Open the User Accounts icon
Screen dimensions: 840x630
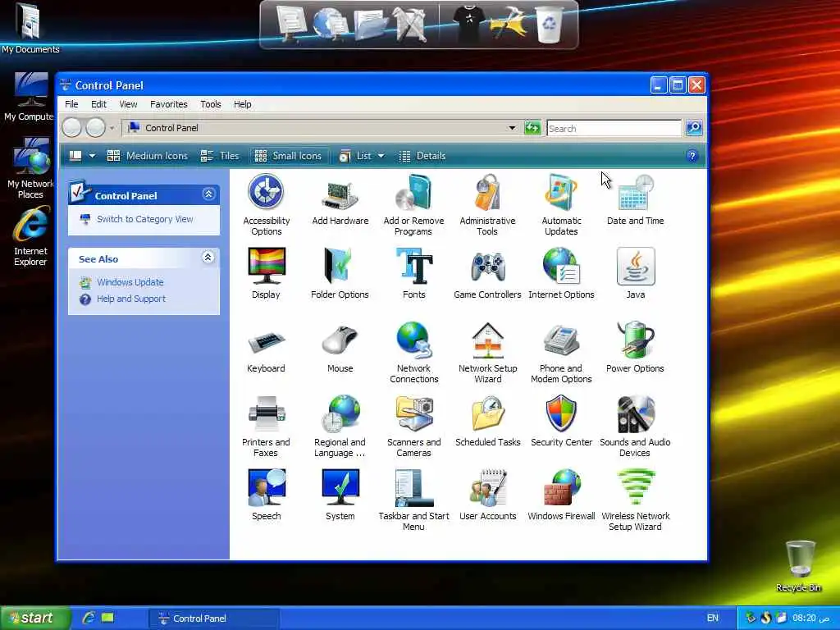(x=487, y=495)
